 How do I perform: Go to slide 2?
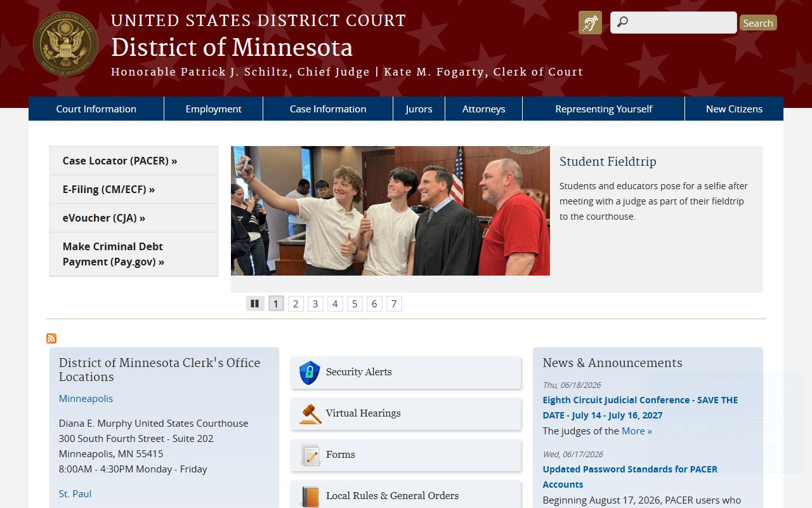click(296, 304)
